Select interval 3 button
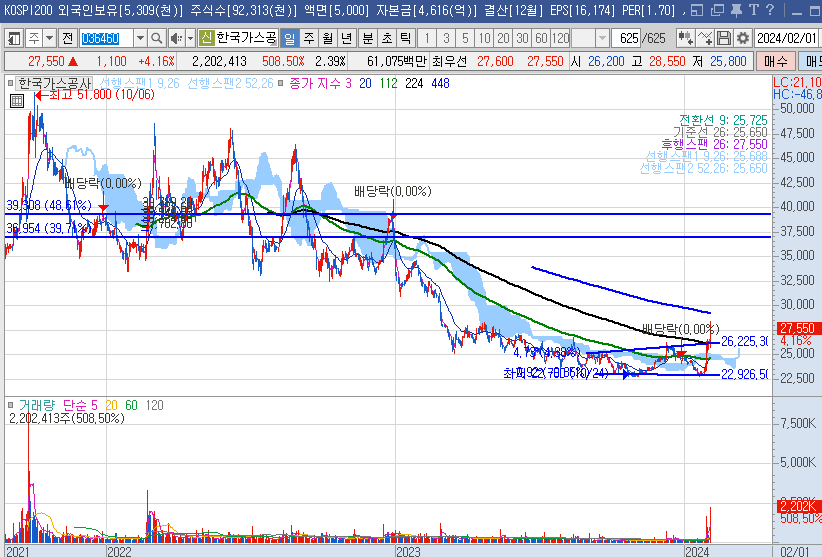 pos(446,38)
